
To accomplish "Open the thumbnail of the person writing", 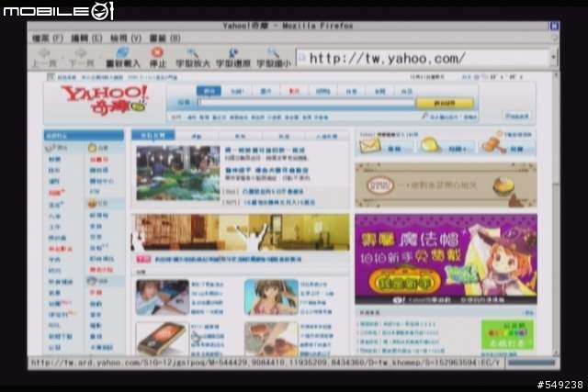I will pos(163,297).
